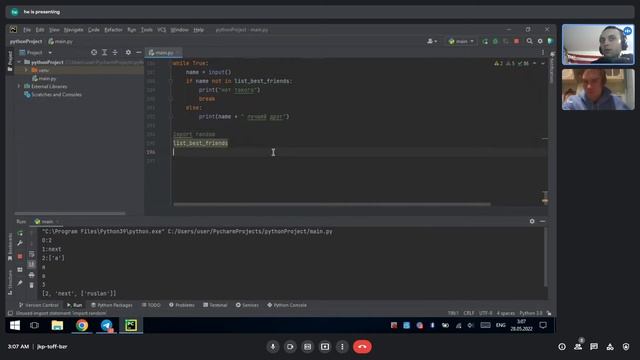Open the VCS menu
This screenshot has height=360, width=640.
coord(162,30)
